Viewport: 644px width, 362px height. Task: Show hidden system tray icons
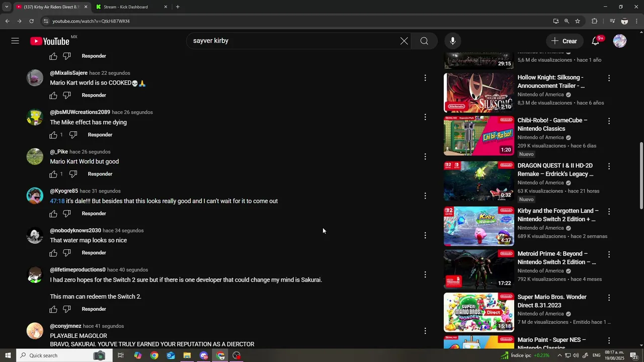pyautogui.click(x=559, y=355)
